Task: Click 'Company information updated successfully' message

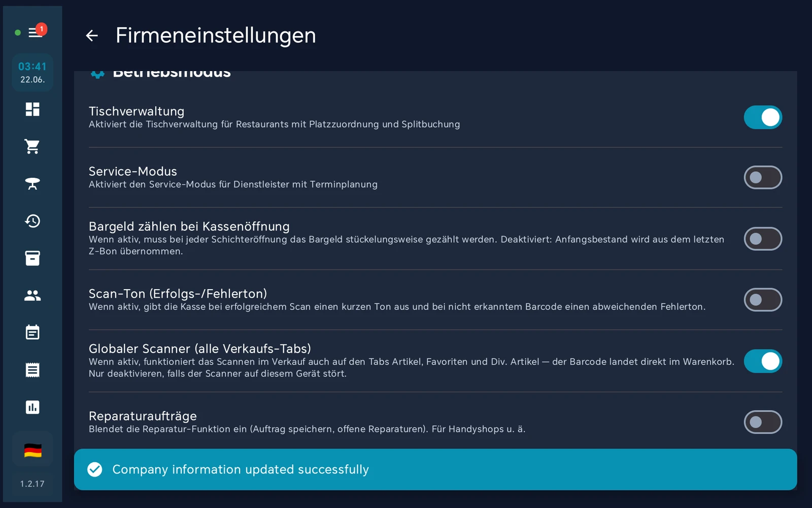Action: tap(241, 469)
